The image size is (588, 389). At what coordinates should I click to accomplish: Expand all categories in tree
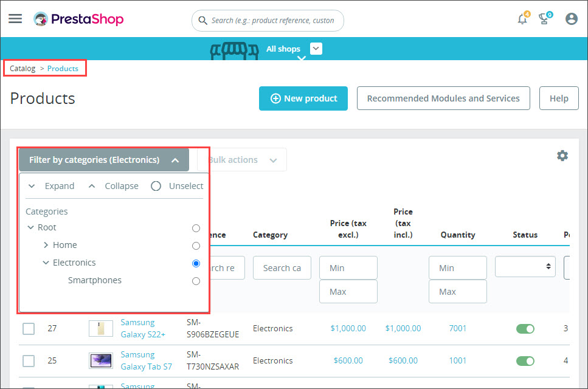point(52,186)
